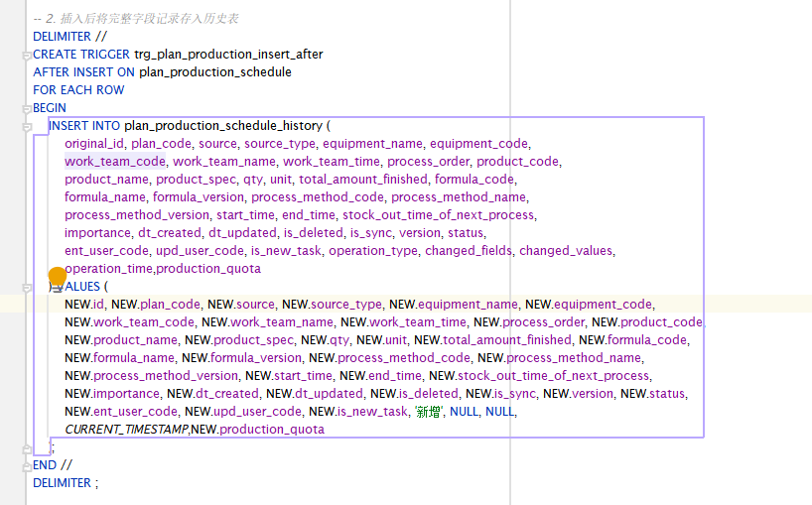Image resolution: width=812 pixels, height=505 pixels.
Task: Click operation_time column in the column list
Action: (x=108, y=269)
